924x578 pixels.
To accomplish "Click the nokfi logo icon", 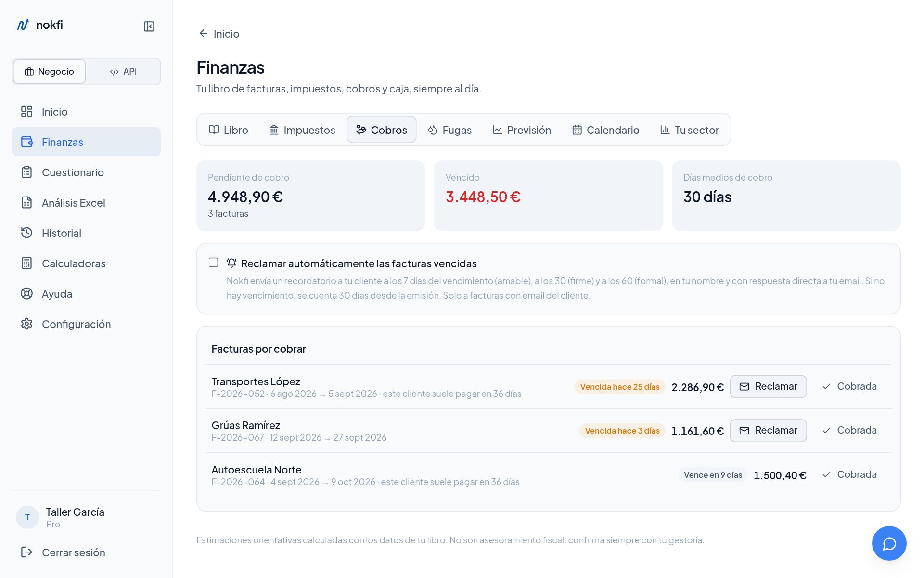I will coord(23,25).
